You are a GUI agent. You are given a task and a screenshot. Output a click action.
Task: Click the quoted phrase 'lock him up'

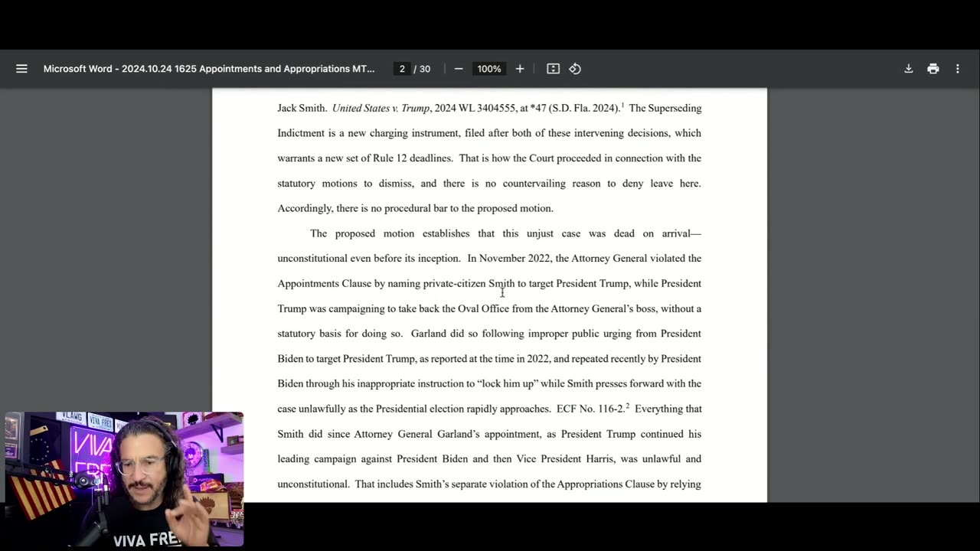(506, 383)
